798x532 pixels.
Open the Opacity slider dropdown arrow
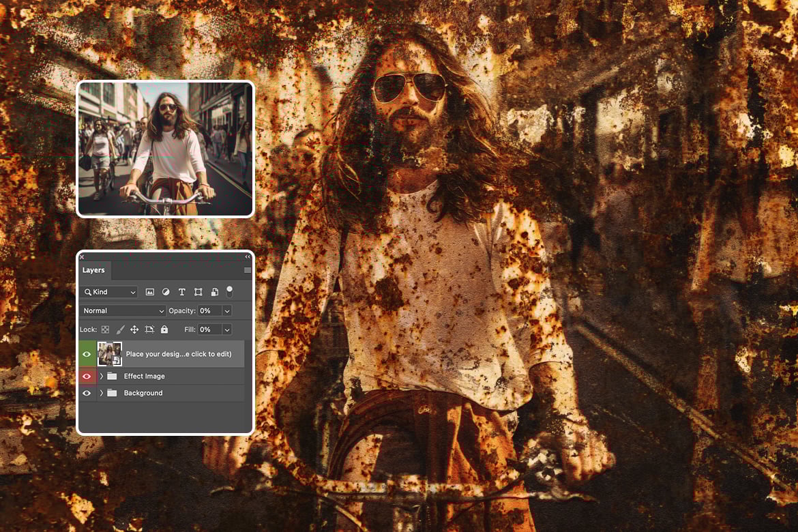click(227, 310)
